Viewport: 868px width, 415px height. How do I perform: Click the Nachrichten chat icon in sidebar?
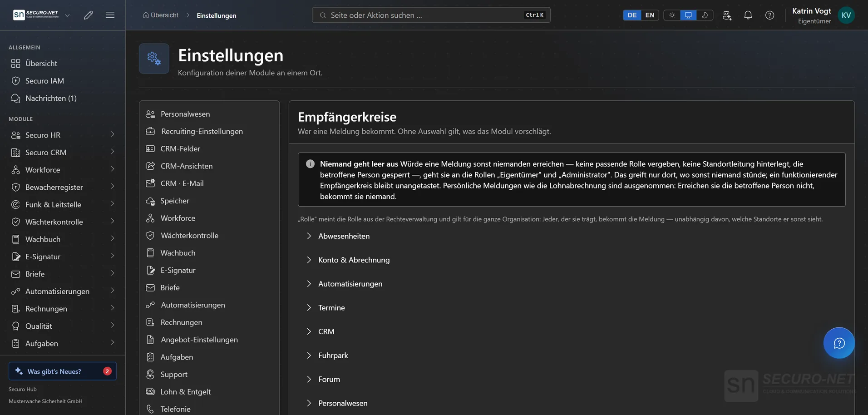(x=16, y=98)
